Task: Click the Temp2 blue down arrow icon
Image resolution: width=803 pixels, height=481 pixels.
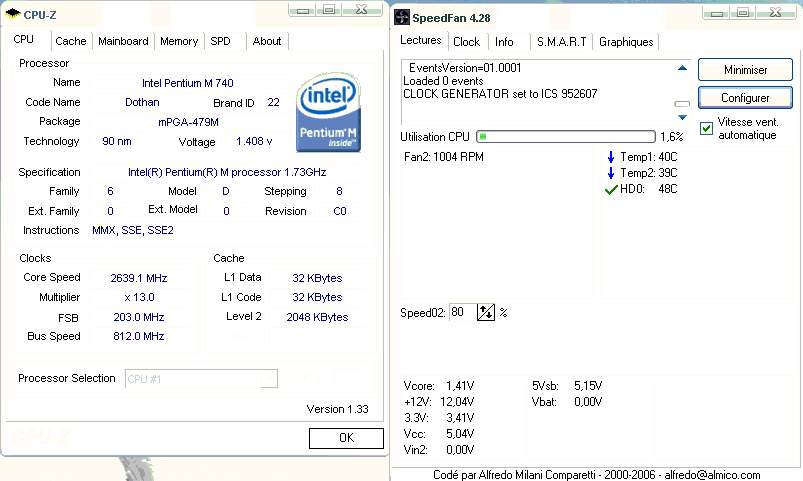Action: coord(612,173)
